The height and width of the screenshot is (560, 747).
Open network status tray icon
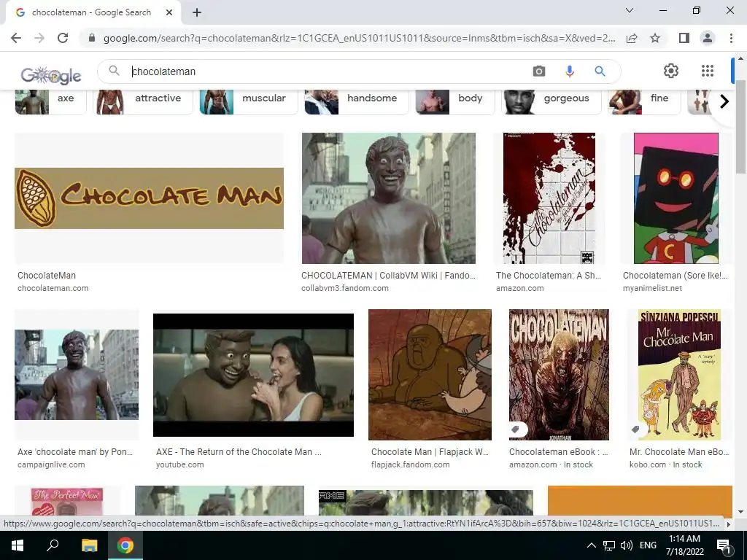pos(609,545)
